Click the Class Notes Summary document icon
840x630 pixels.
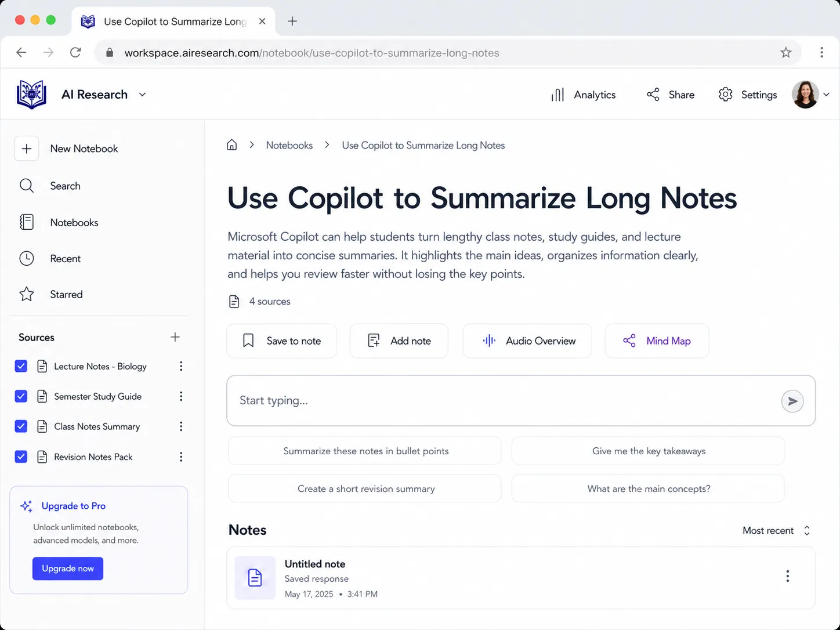(42, 426)
